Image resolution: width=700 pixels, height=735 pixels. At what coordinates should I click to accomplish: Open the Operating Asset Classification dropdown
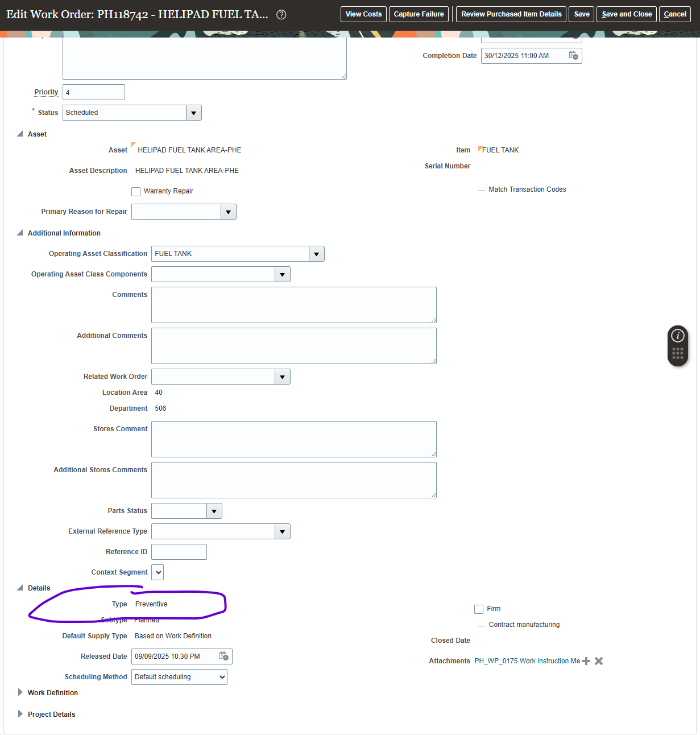316,254
